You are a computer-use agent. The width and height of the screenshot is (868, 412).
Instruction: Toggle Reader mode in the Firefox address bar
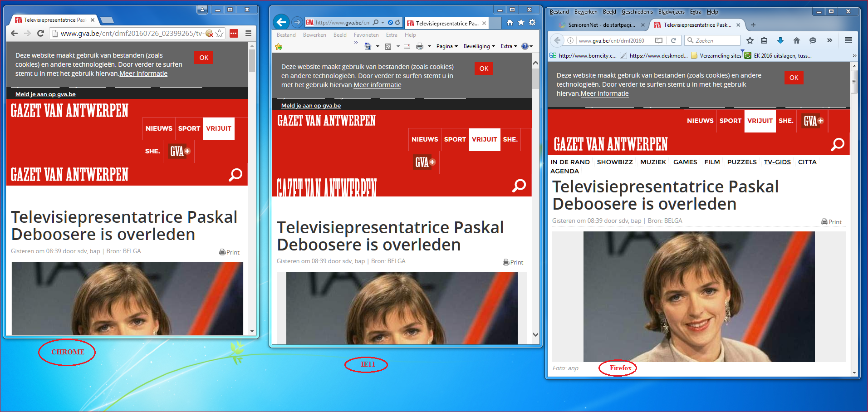(x=659, y=40)
